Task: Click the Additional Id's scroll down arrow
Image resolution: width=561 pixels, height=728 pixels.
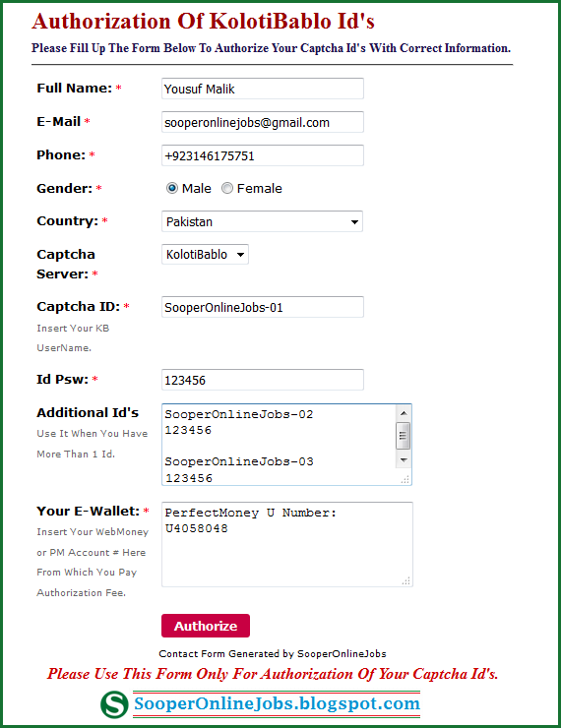Action: click(x=404, y=460)
